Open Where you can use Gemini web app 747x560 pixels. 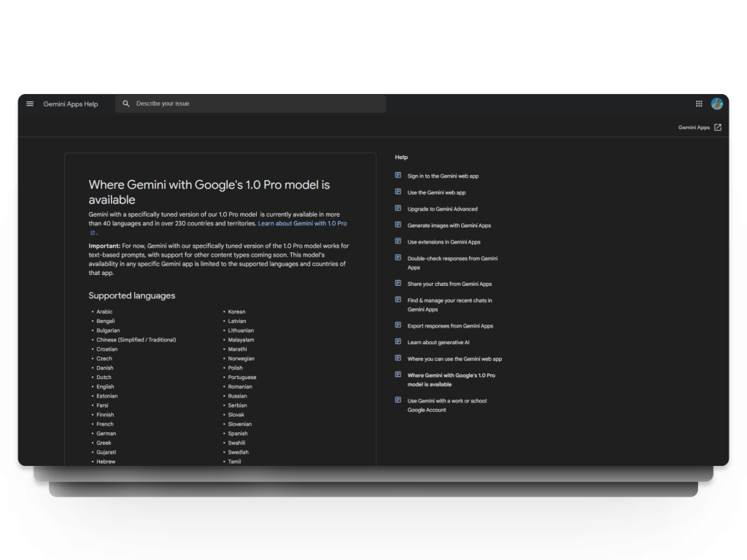454,359
